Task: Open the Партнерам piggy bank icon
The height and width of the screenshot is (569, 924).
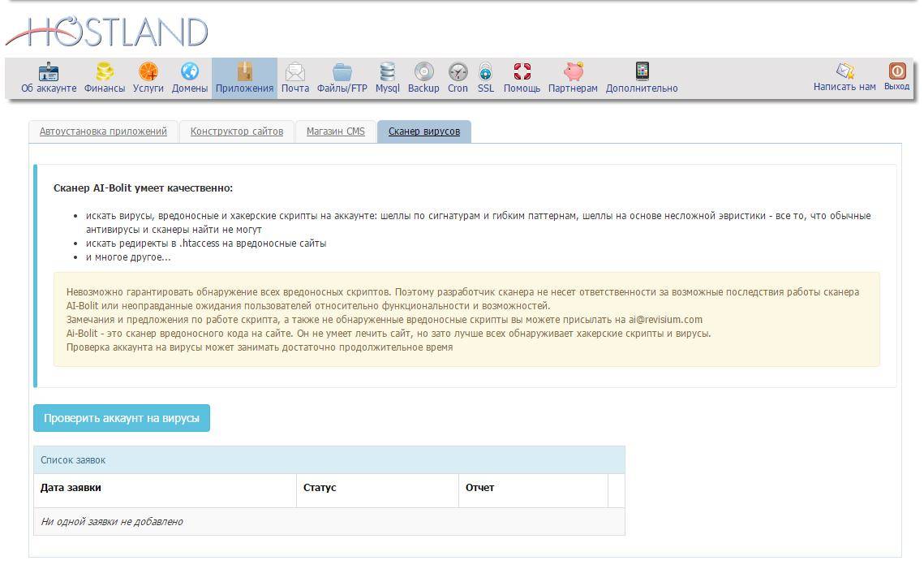Action: point(573,72)
